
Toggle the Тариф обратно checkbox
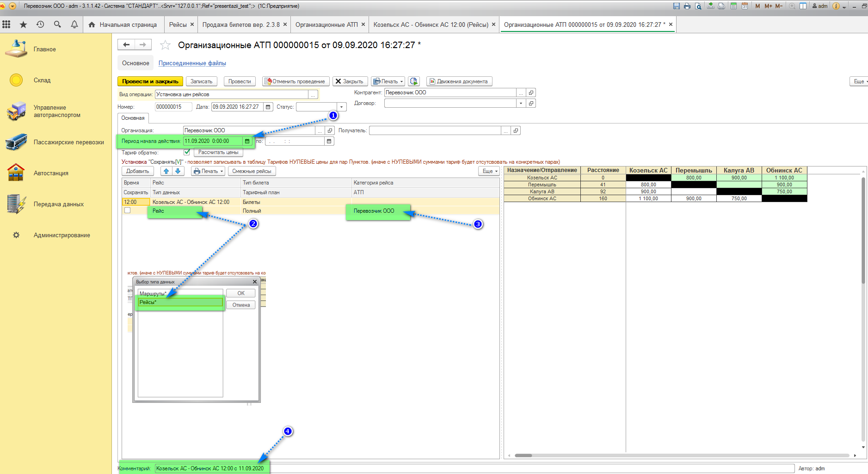point(187,152)
